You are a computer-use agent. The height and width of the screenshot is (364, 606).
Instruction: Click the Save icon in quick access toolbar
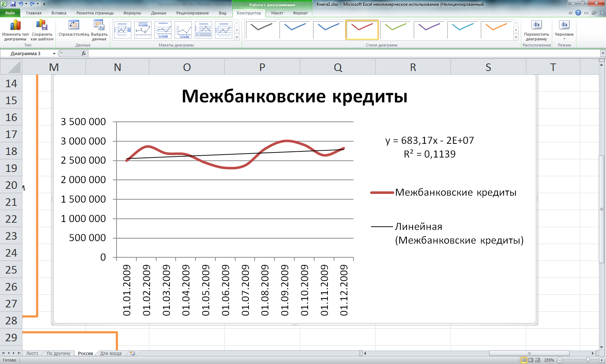point(13,4)
